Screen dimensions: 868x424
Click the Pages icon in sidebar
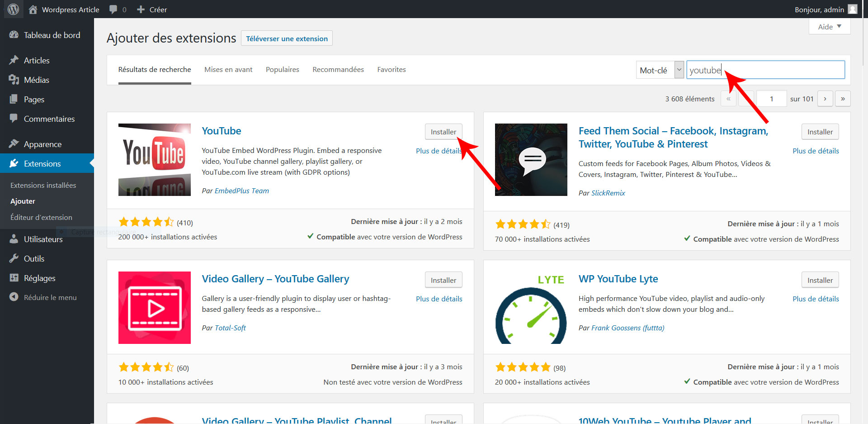(14, 99)
